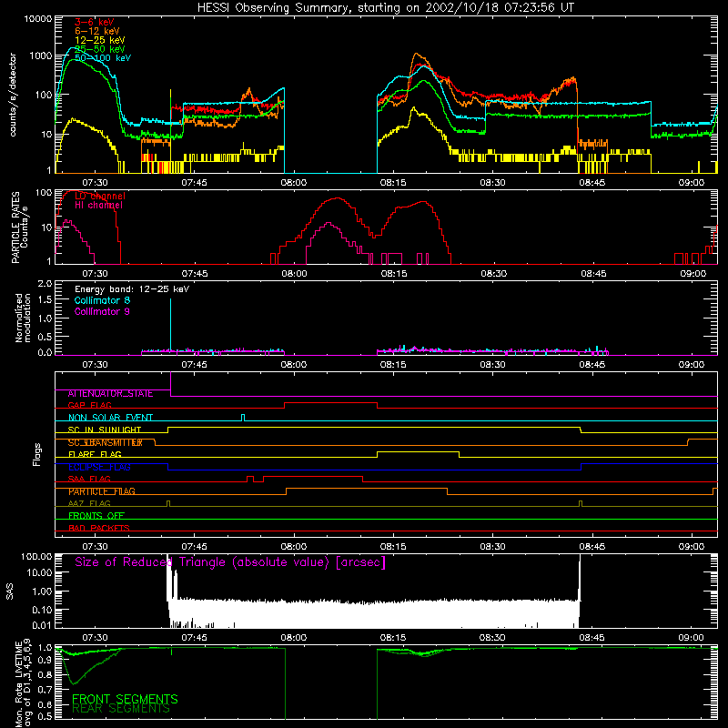This screenshot has width=728, height=728.
Task: Click the tall cyan Collimator 8 spike
Action: pyautogui.click(x=170, y=325)
